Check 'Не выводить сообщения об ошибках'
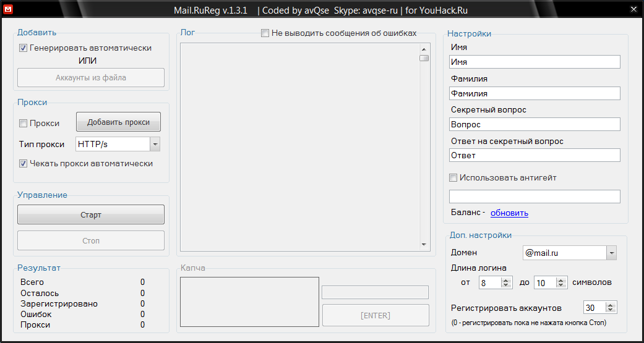 coord(265,33)
